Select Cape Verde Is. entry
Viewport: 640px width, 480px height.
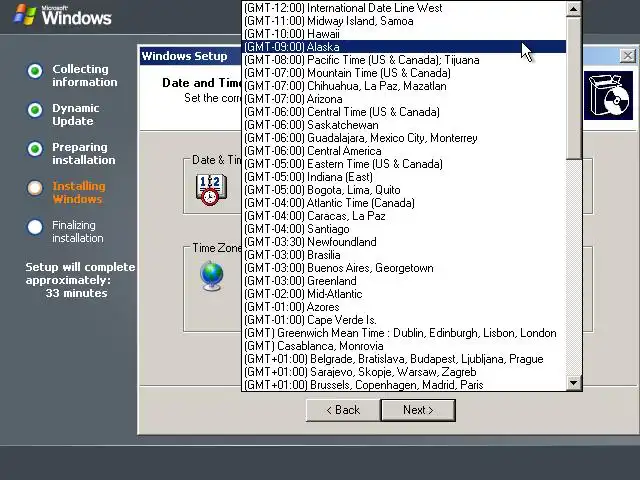(x=404, y=320)
